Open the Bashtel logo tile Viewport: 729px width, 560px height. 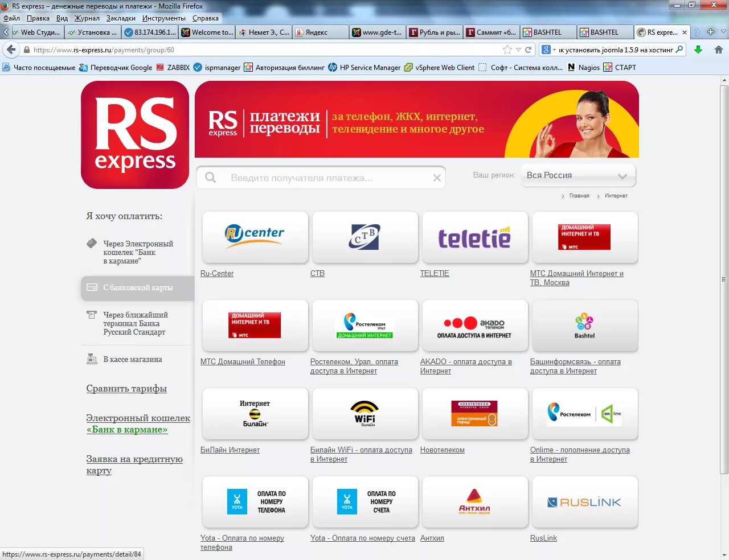[585, 326]
